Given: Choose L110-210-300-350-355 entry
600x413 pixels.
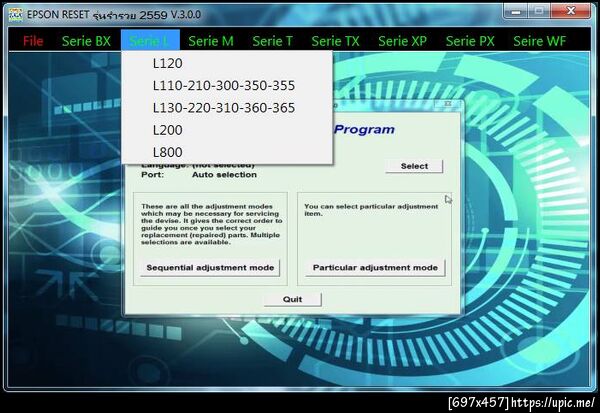Looking at the screenshot, I should pos(227,85).
